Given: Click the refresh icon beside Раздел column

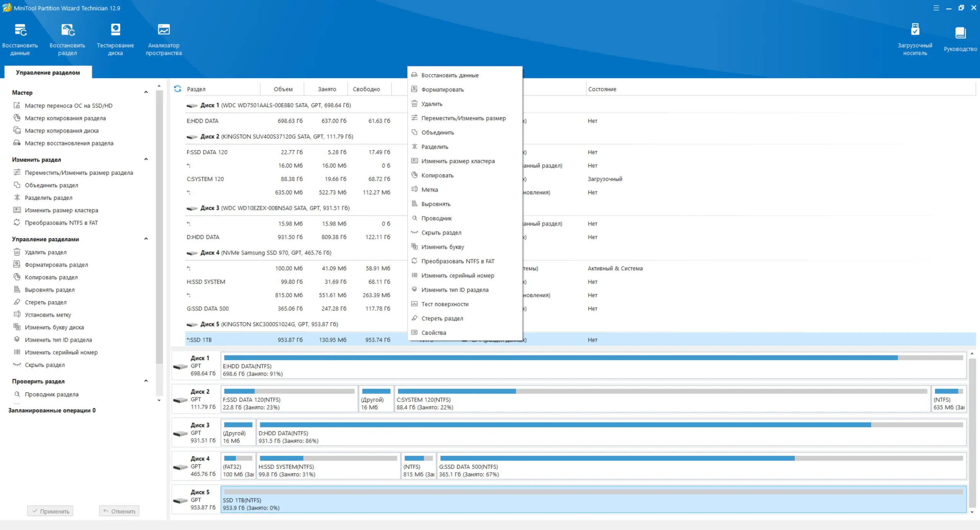Looking at the screenshot, I should point(178,89).
